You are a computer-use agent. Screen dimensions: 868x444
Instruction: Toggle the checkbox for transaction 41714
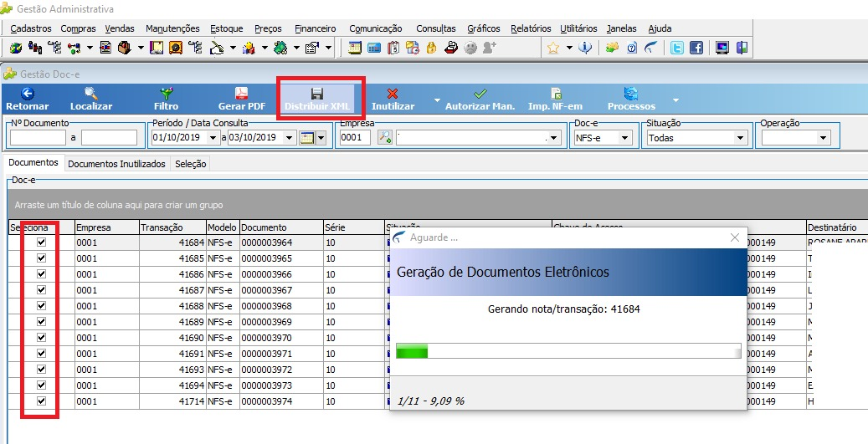[x=42, y=401]
